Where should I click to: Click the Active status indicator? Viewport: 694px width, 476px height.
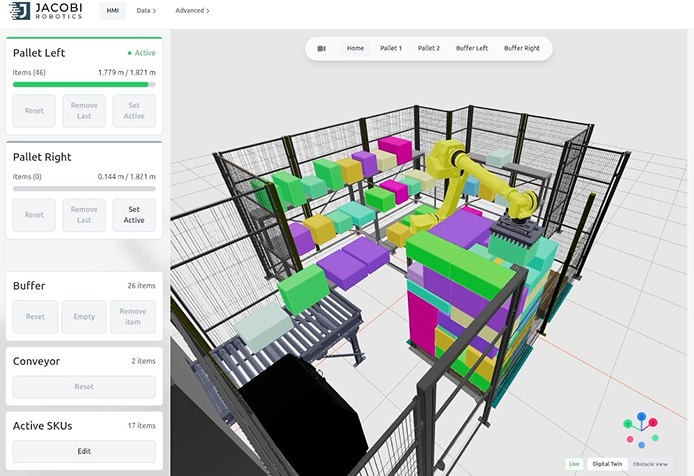[x=142, y=53]
